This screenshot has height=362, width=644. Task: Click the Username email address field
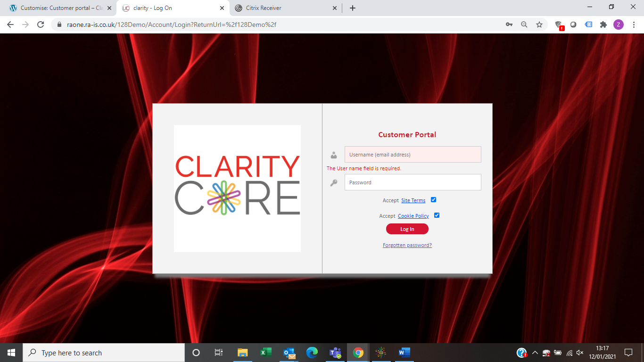tap(413, 155)
